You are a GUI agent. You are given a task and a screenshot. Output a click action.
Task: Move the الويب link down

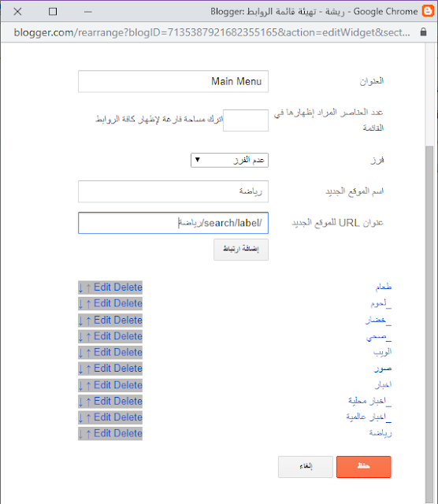click(x=80, y=353)
